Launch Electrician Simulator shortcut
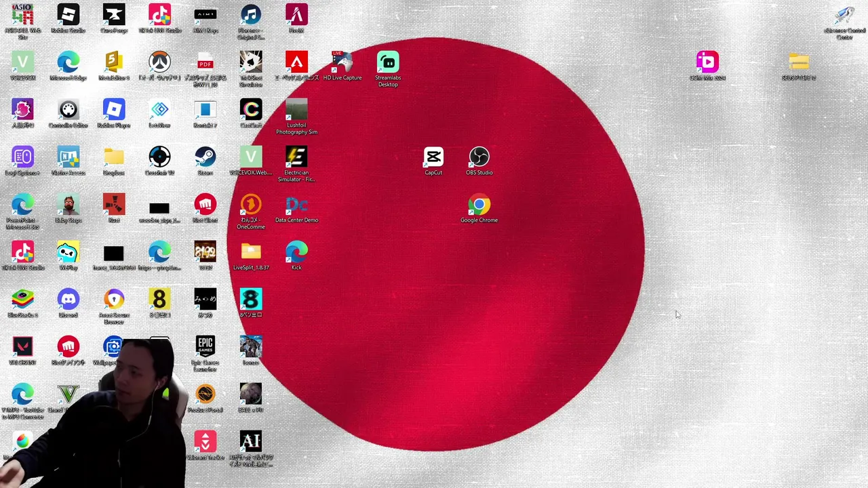The image size is (868, 488). click(296, 157)
